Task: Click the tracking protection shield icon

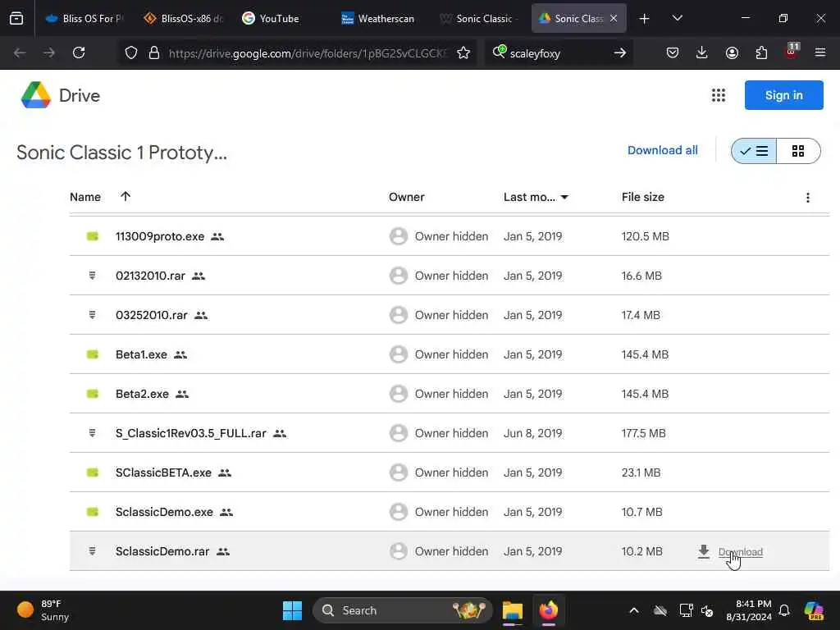Action: (x=131, y=52)
